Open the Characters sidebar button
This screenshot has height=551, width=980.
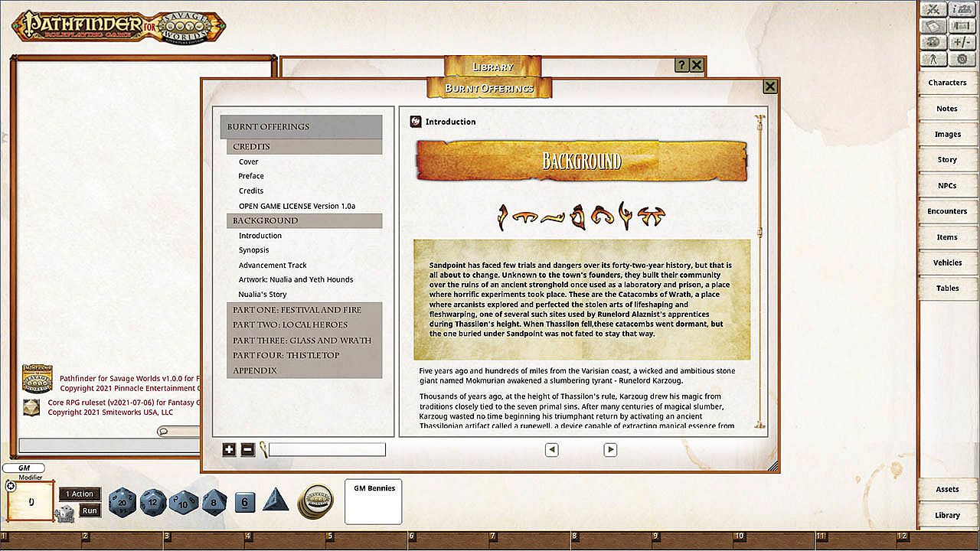947,83
